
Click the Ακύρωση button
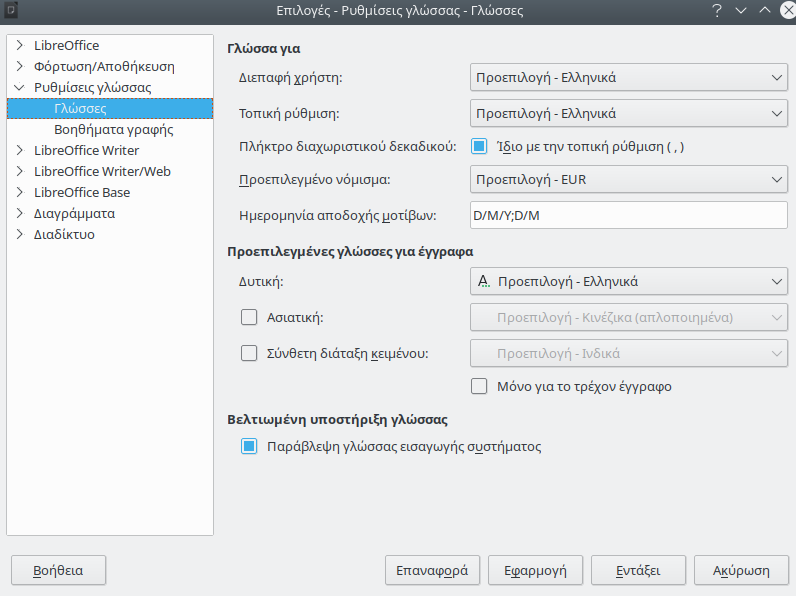[x=741, y=570]
